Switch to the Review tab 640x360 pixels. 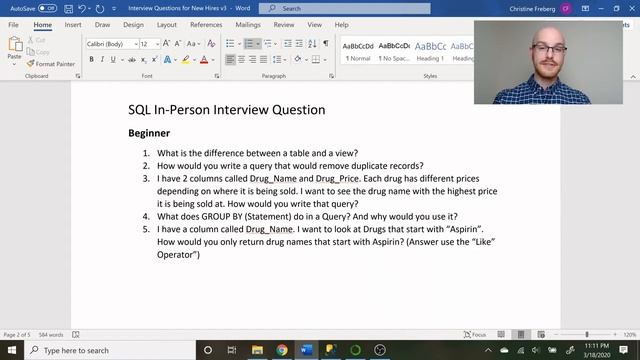[284, 25]
